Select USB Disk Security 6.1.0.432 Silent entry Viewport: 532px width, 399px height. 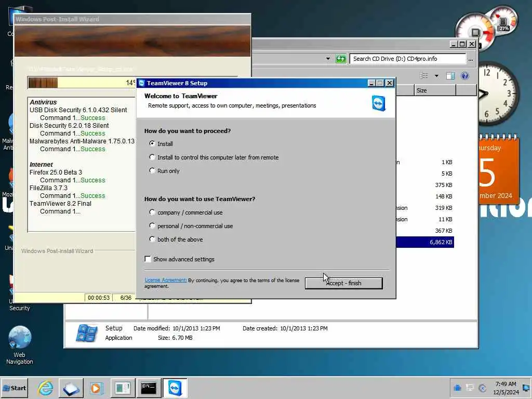[78, 110]
